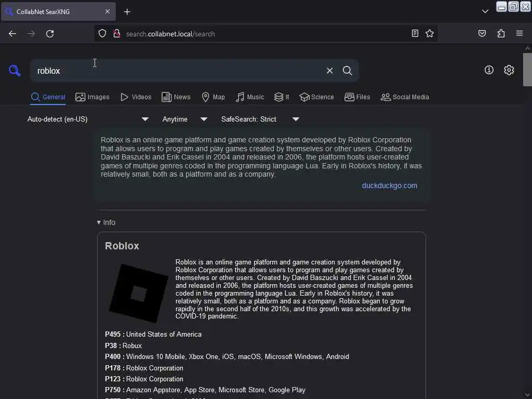
Task: Switch to the It category
Action: (282, 97)
